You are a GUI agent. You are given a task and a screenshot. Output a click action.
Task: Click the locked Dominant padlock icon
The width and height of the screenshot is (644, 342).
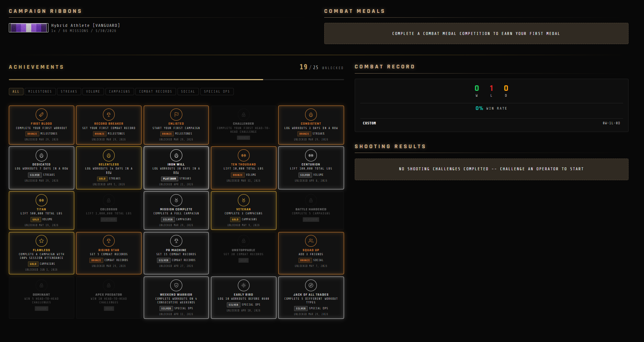42,285
